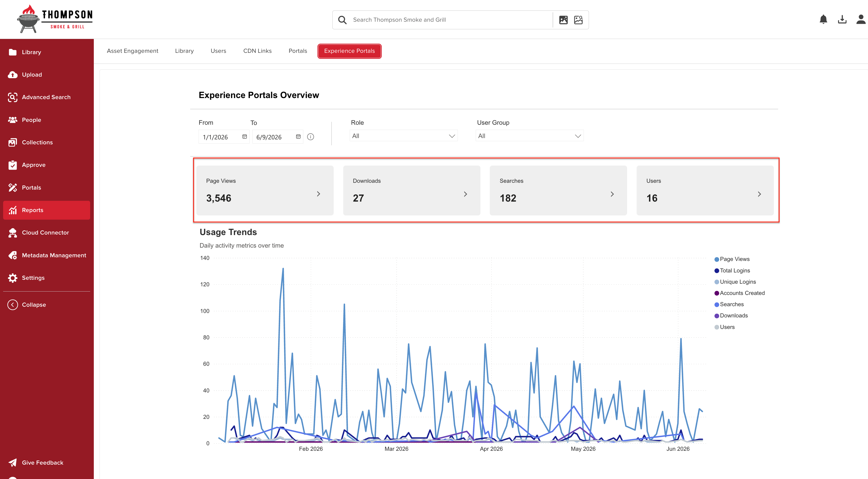Expand Users card chevron
The width and height of the screenshot is (868, 479).
759,194
